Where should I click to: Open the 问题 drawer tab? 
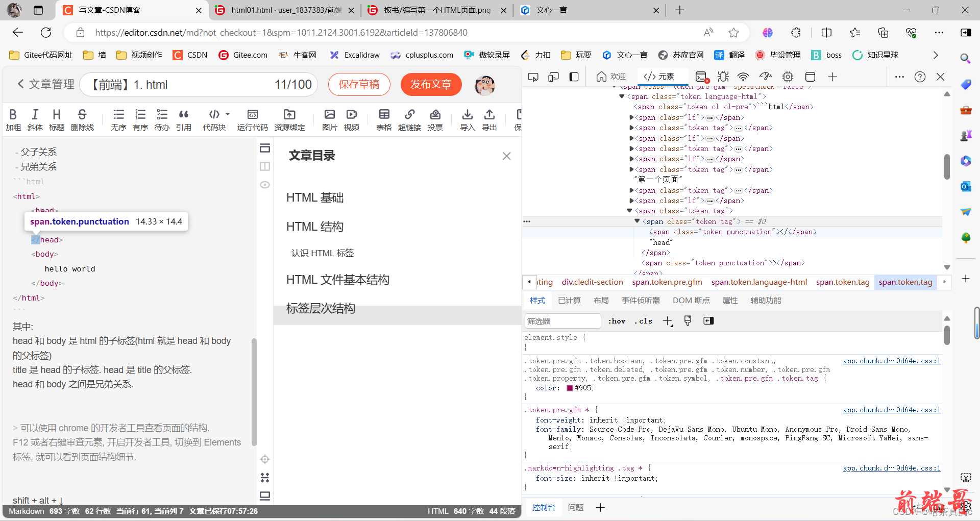click(x=576, y=508)
